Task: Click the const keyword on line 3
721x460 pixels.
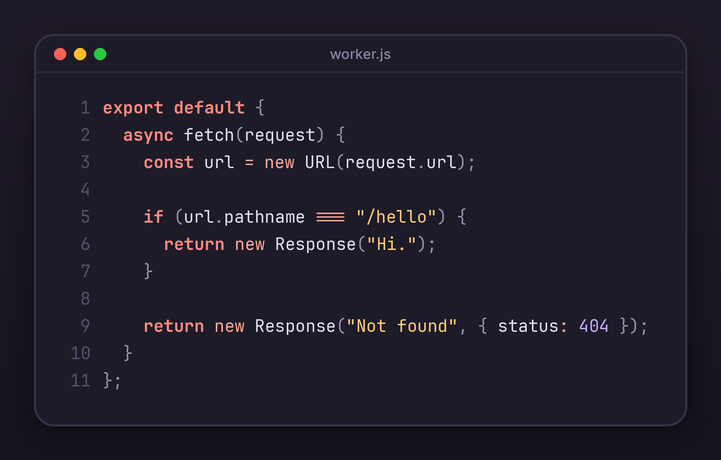Action: click(x=168, y=162)
